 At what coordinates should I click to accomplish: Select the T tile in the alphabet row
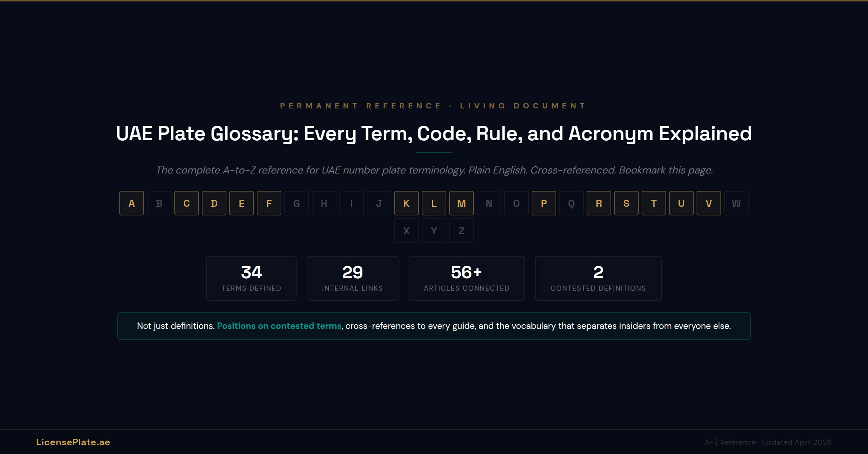tap(654, 203)
